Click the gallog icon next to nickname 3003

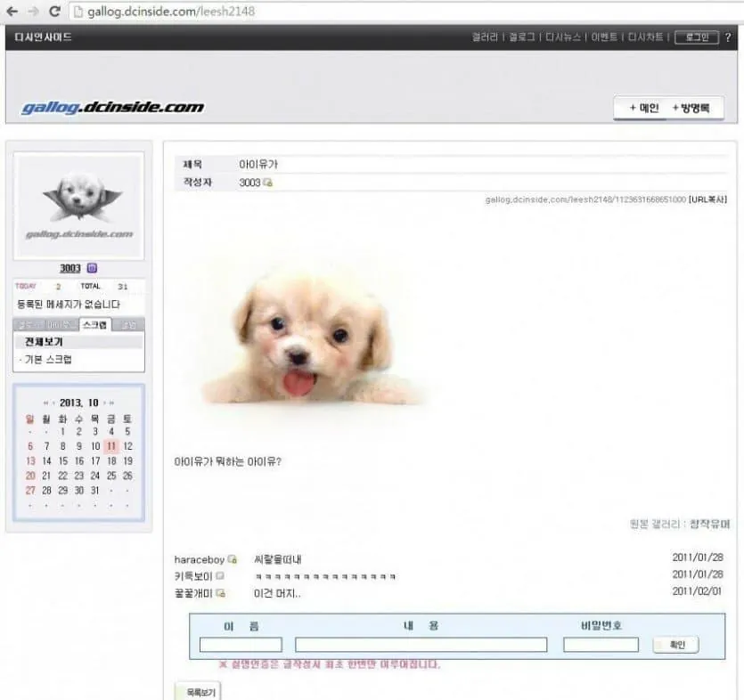tap(92, 268)
